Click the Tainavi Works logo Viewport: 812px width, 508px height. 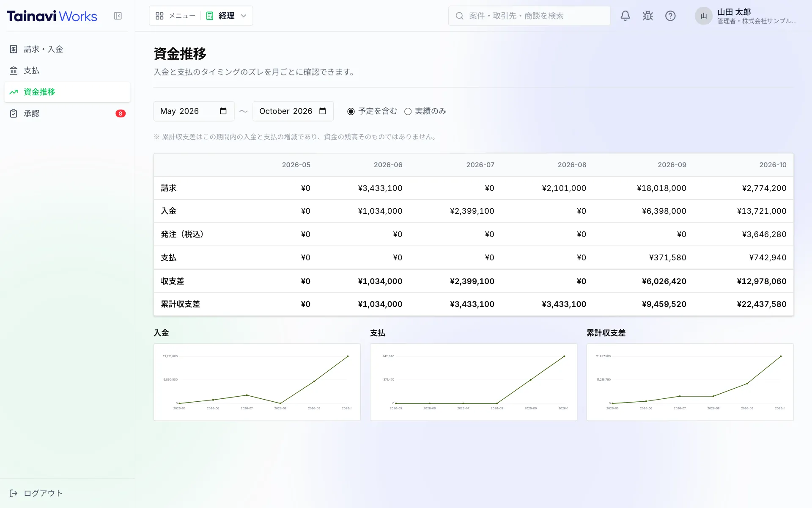click(x=52, y=16)
